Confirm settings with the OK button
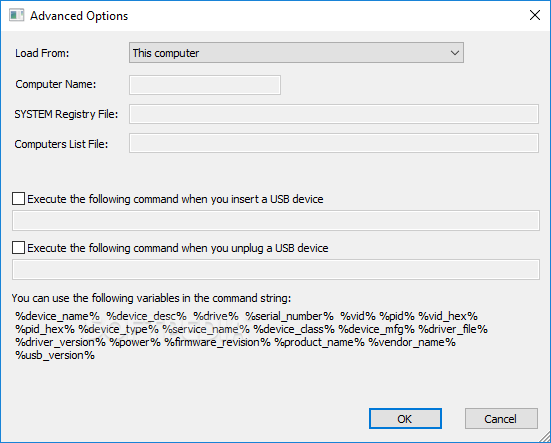Screen dimensions: 551x443 [405, 418]
